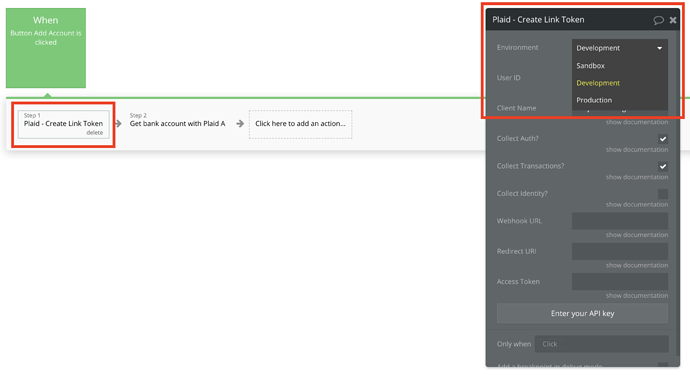
Task: Enable the Collect Identity? checkbox
Action: tap(663, 194)
